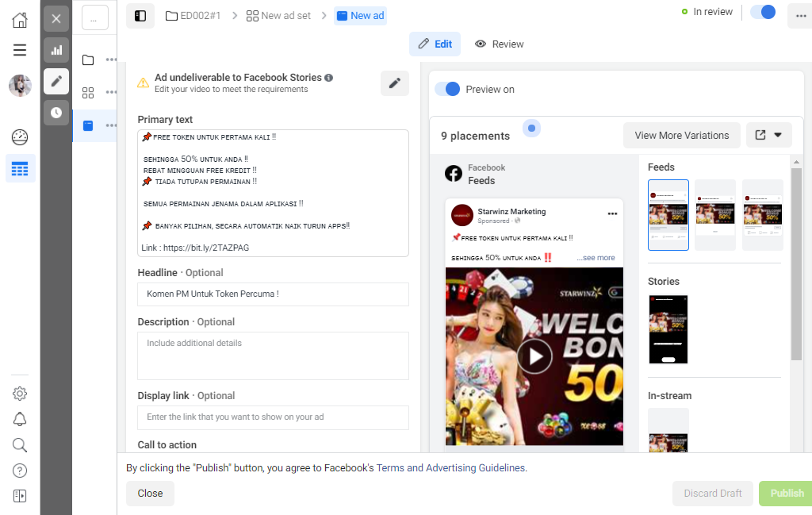This screenshot has width=812, height=515.
Task: Click the placements preview scrollbar
Action: click(x=796, y=264)
